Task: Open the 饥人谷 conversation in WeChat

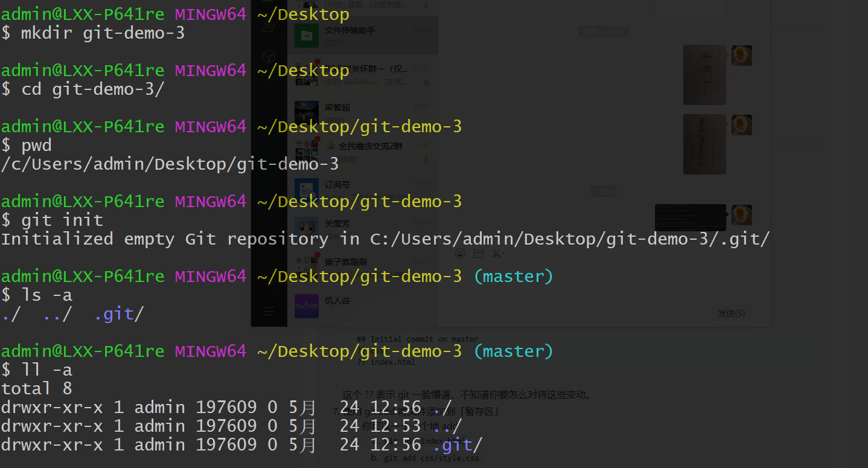Action: (x=363, y=306)
